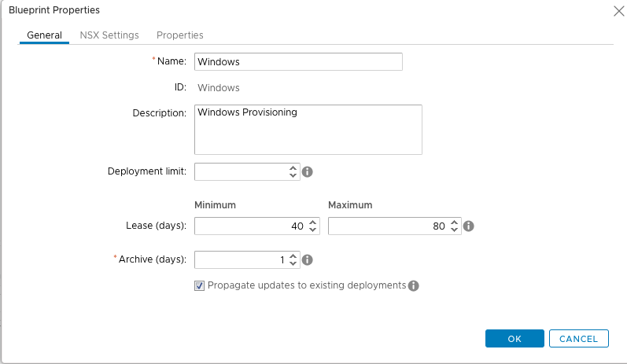Increase the Deployment limit with up arrow
The image size is (627, 364).
tap(293, 168)
